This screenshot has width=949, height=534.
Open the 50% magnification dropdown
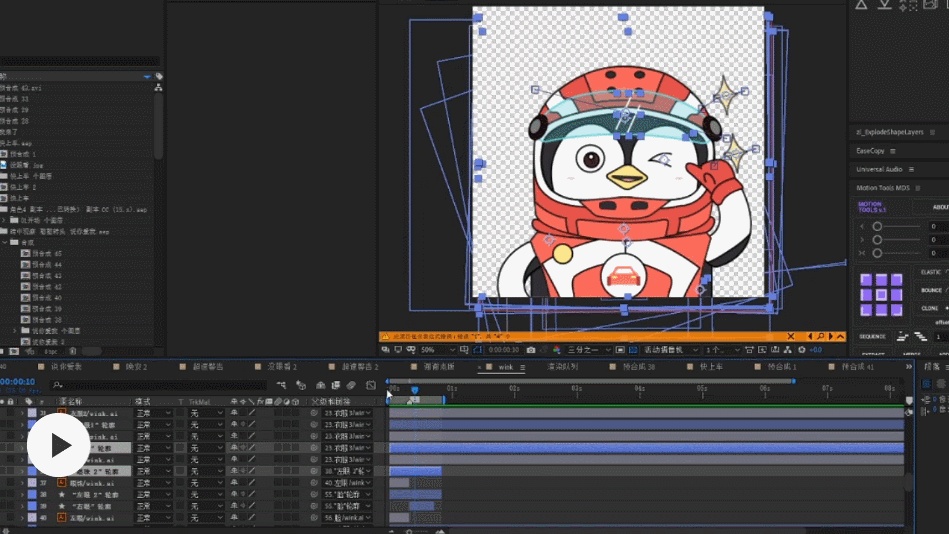click(x=438, y=350)
